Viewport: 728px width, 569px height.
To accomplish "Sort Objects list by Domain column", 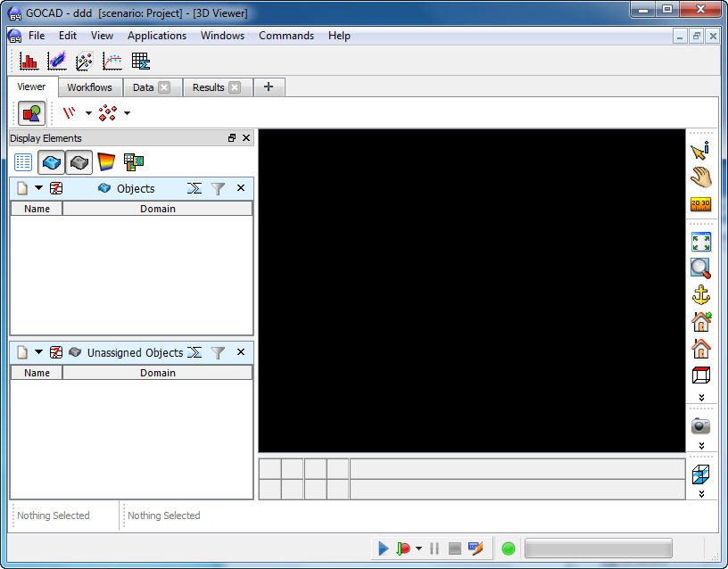I will (x=157, y=209).
